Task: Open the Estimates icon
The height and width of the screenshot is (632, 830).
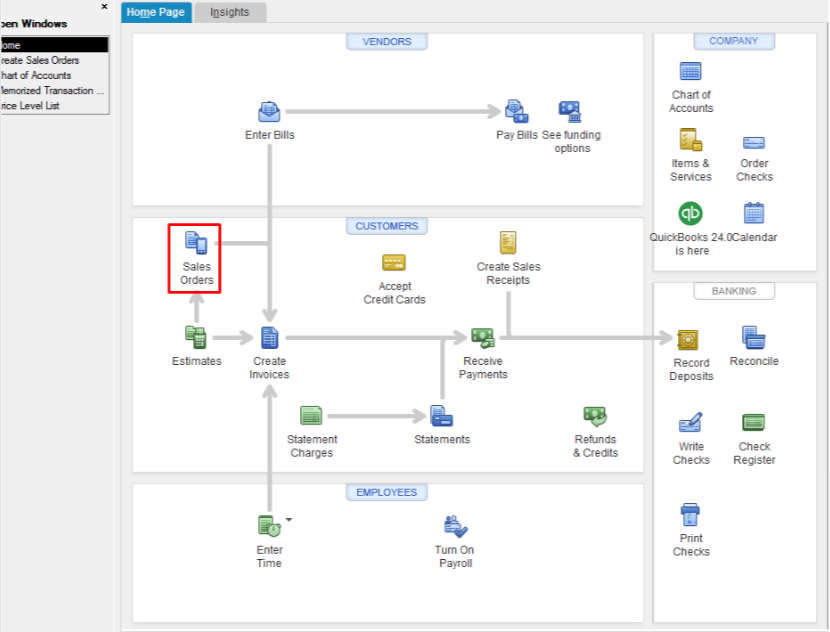Action: point(196,337)
